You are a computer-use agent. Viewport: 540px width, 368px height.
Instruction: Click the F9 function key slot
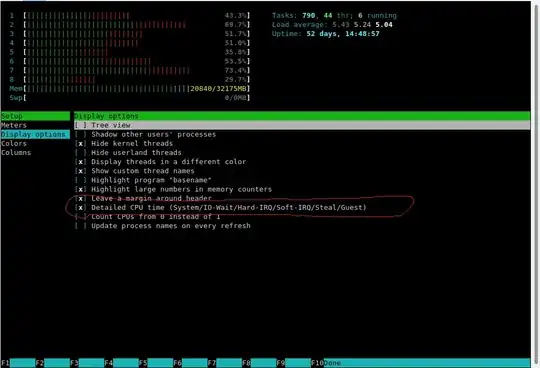[294, 363]
